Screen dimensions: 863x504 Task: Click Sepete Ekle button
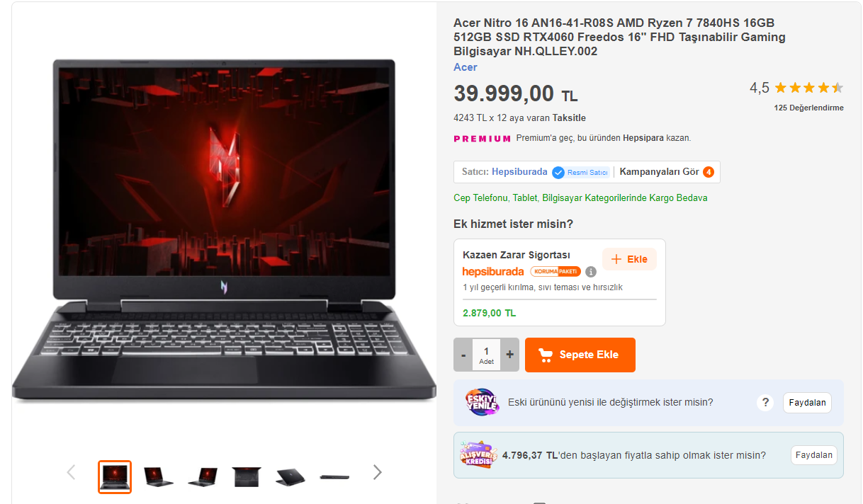coord(580,355)
